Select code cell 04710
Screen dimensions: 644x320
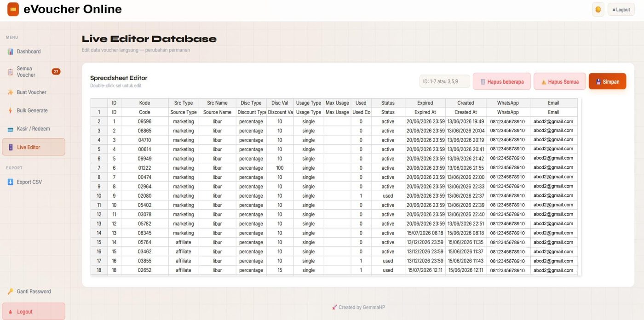[144, 140]
